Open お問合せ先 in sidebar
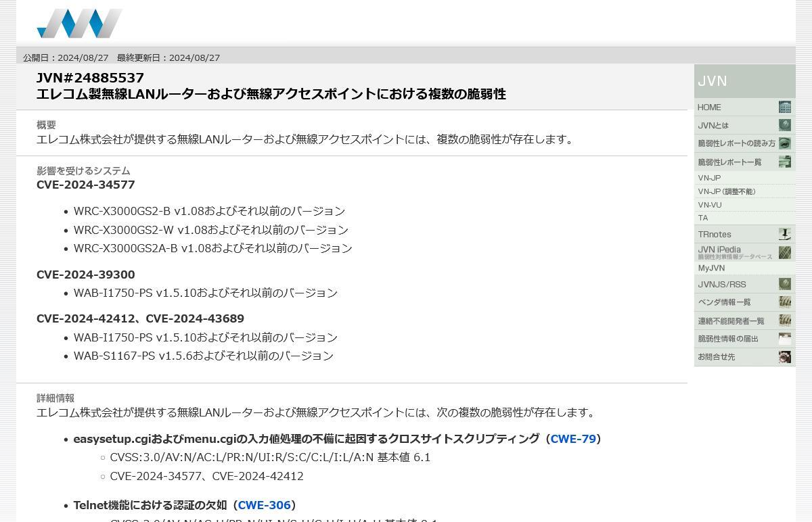The height and width of the screenshot is (522, 812). point(744,357)
